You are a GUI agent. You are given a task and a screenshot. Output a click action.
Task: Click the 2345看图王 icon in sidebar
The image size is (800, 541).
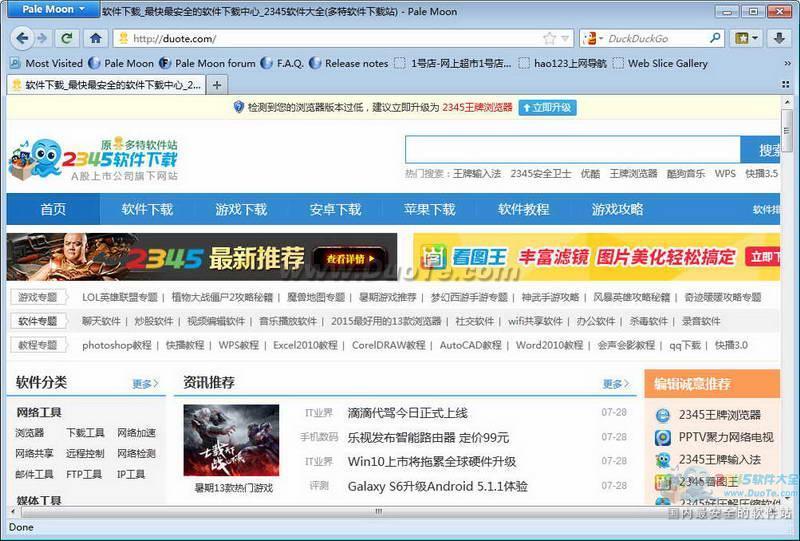point(662,482)
